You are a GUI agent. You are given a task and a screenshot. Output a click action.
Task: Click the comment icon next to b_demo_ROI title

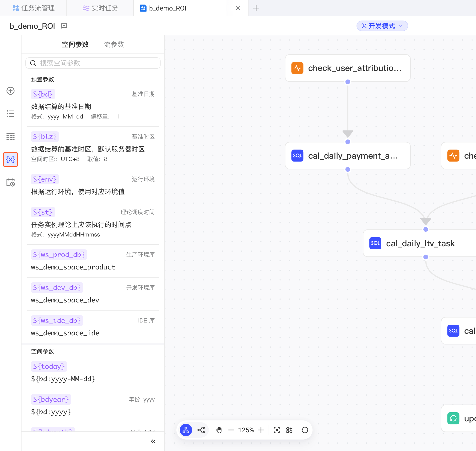64,26
